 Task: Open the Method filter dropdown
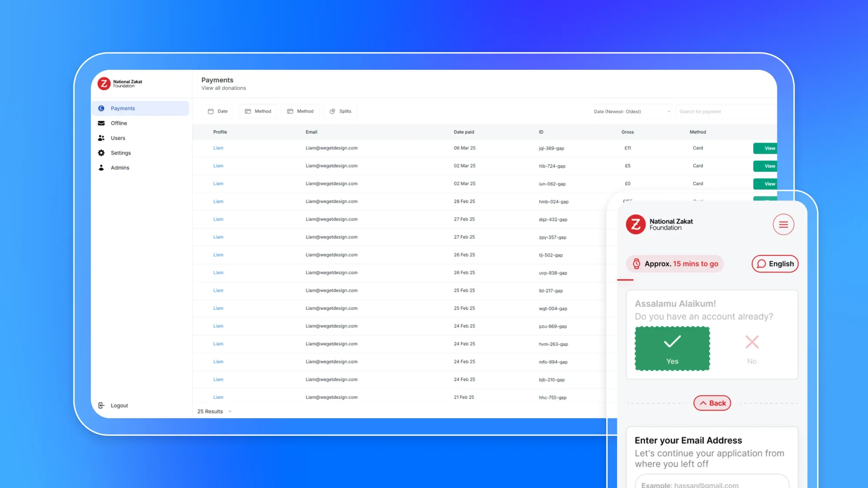[258, 111]
